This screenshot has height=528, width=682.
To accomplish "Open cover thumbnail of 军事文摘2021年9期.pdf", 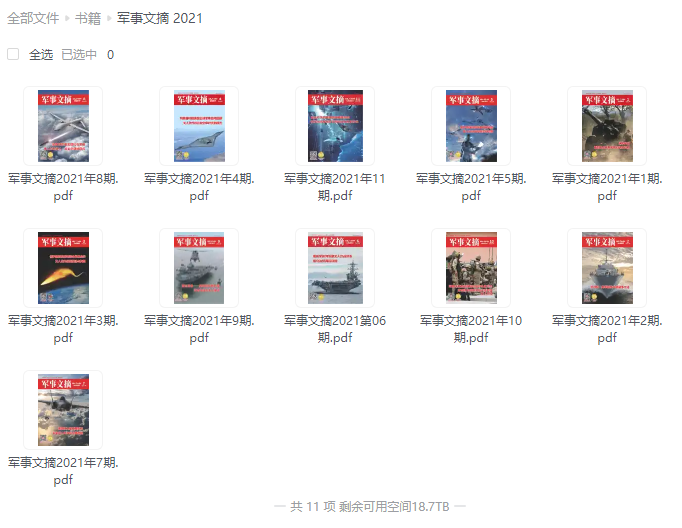I will point(199,268).
